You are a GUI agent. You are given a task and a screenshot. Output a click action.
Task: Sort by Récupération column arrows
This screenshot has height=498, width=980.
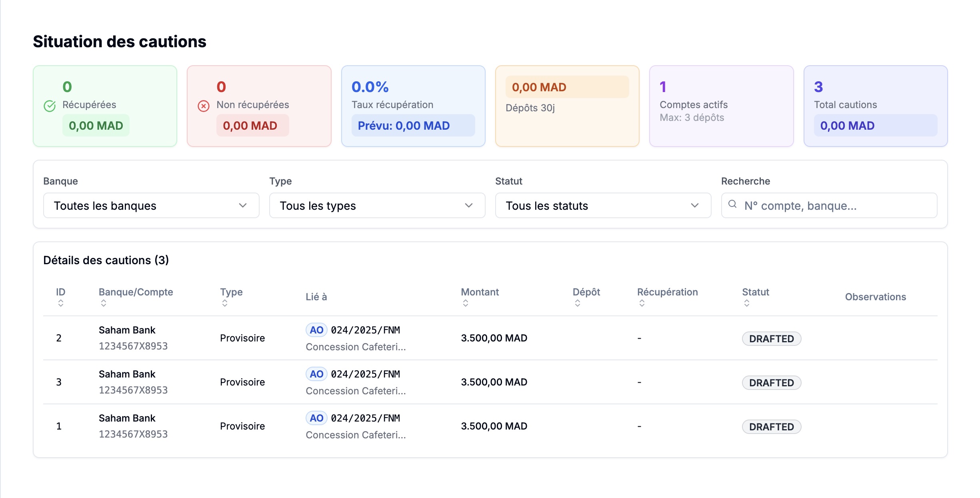click(642, 303)
